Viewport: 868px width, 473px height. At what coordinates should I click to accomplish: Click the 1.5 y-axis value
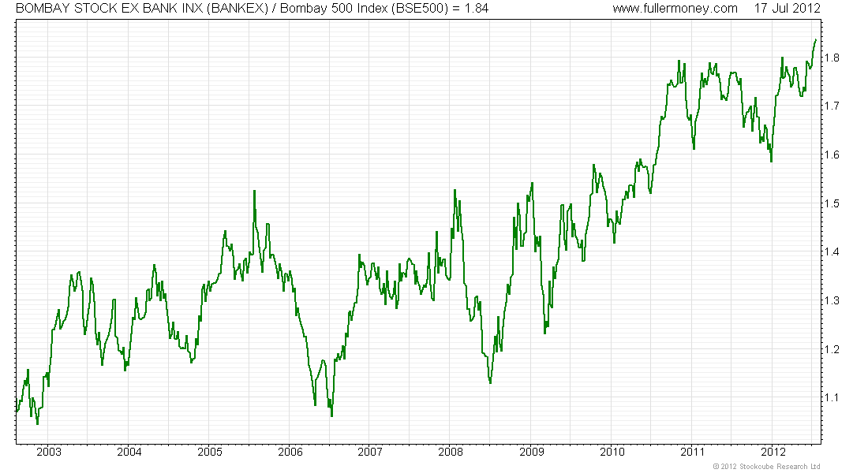pyautogui.click(x=832, y=203)
